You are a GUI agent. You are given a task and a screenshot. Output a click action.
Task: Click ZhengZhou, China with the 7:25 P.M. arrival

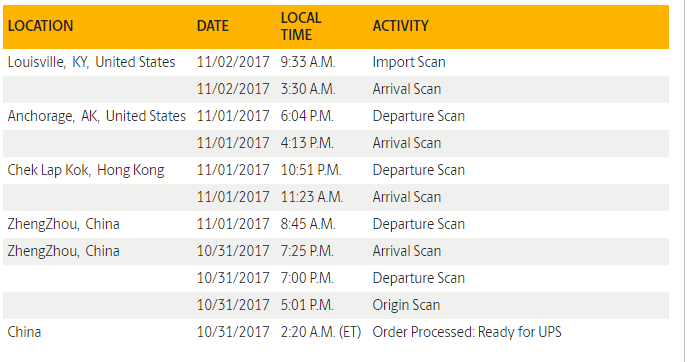tap(64, 251)
